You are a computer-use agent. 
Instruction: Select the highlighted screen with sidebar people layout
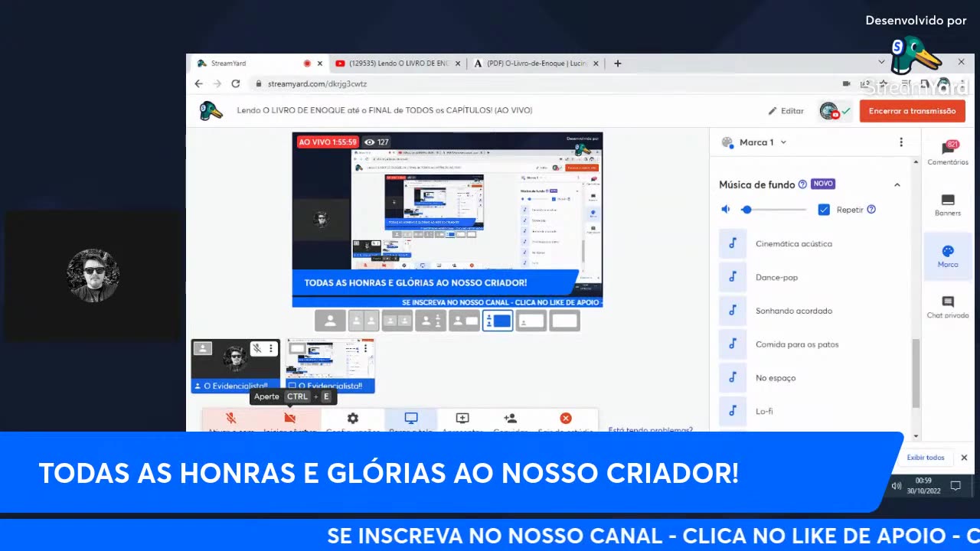pos(498,321)
